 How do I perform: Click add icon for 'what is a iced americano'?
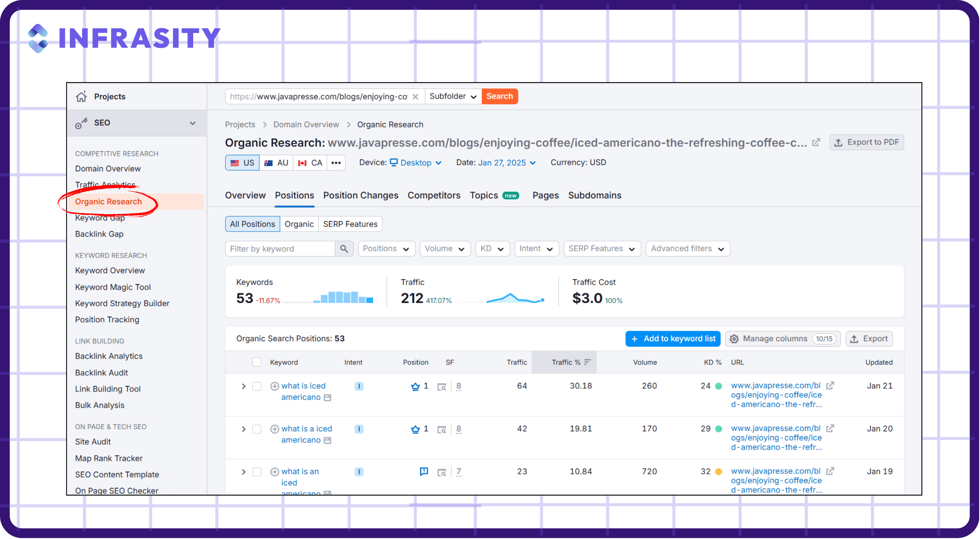275,429
